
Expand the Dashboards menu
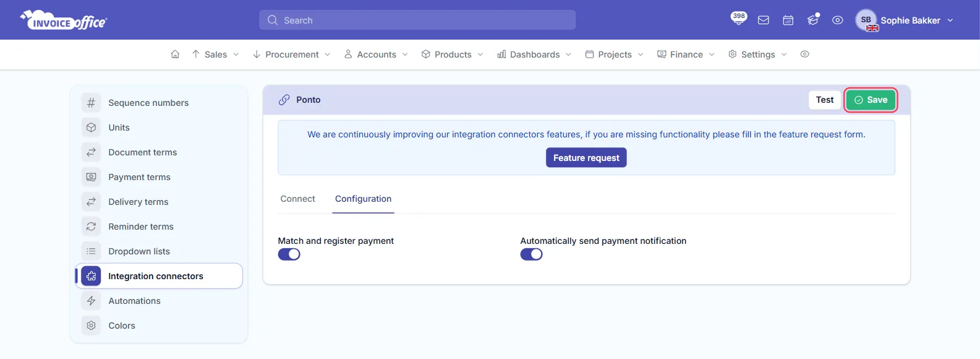(x=534, y=54)
